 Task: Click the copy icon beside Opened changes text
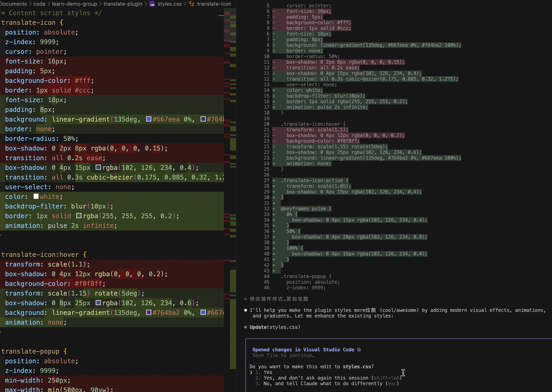tap(359, 350)
